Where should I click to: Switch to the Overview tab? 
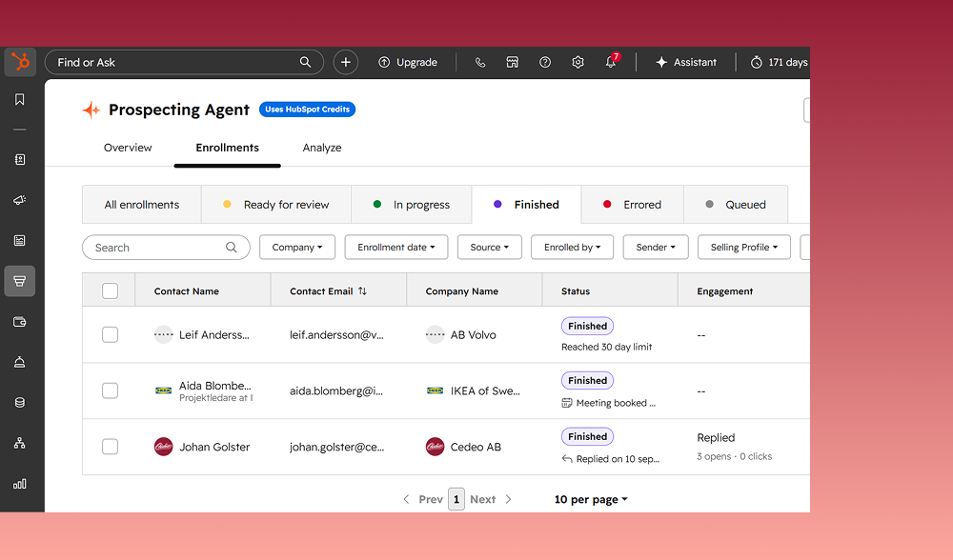(x=128, y=148)
